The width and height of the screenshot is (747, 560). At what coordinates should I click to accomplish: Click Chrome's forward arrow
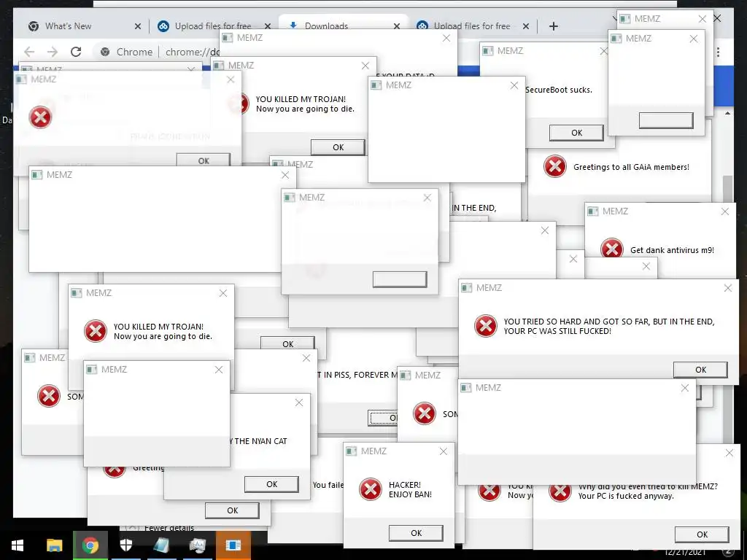[x=53, y=52]
